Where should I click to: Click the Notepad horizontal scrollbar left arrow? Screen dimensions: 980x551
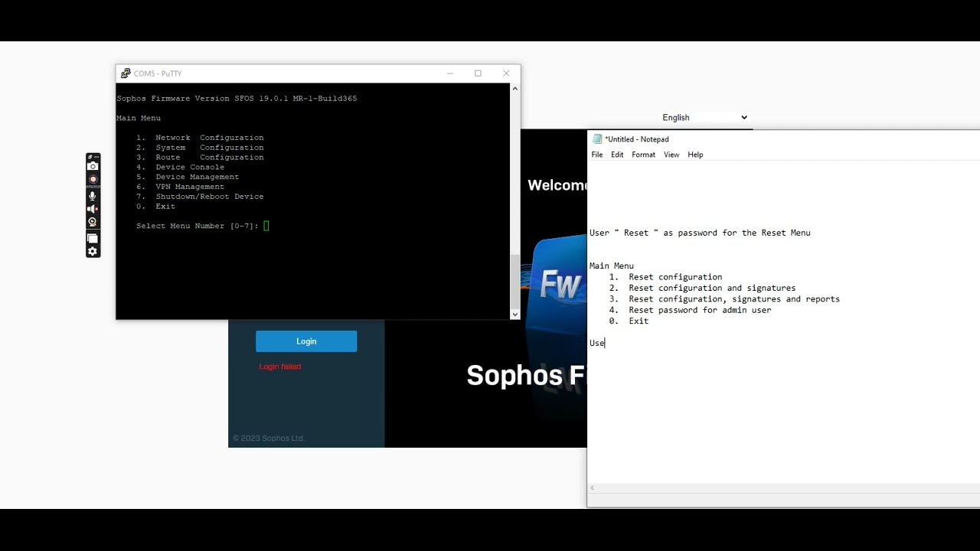click(592, 488)
